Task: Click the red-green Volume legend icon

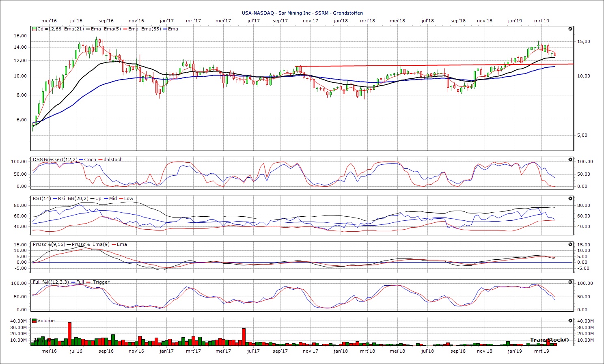Action: point(35,321)
